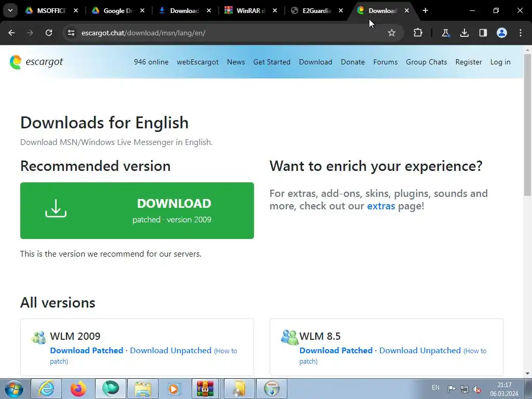
Task: Go to Get Started page
Action: 272,62
